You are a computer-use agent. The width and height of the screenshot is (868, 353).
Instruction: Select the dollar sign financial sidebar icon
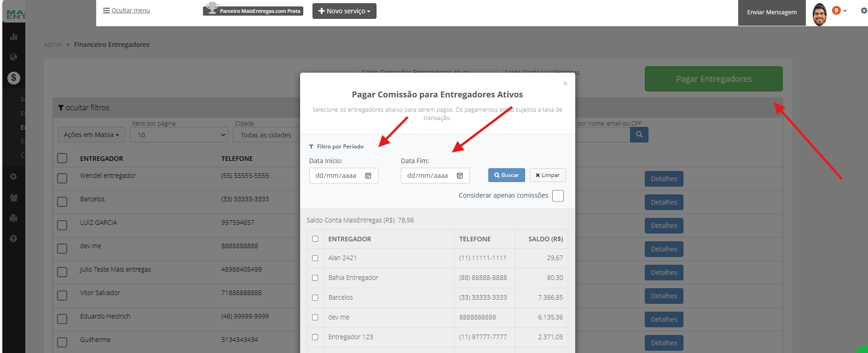click(x=14, y=78)
